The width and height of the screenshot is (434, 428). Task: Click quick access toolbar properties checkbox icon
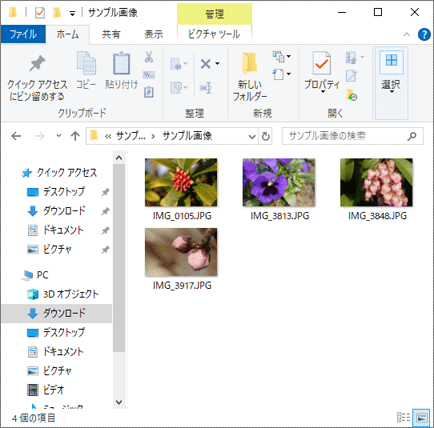point(40,13)
